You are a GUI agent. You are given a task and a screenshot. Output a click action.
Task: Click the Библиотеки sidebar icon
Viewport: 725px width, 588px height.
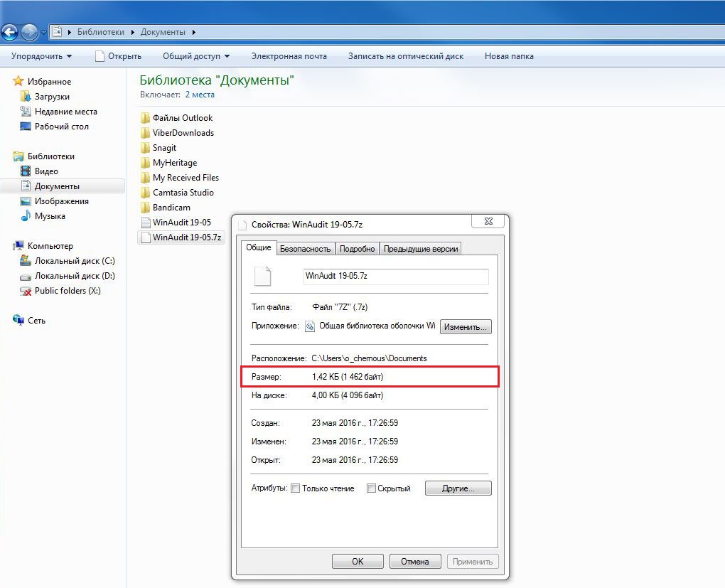(x=18, y=156)
